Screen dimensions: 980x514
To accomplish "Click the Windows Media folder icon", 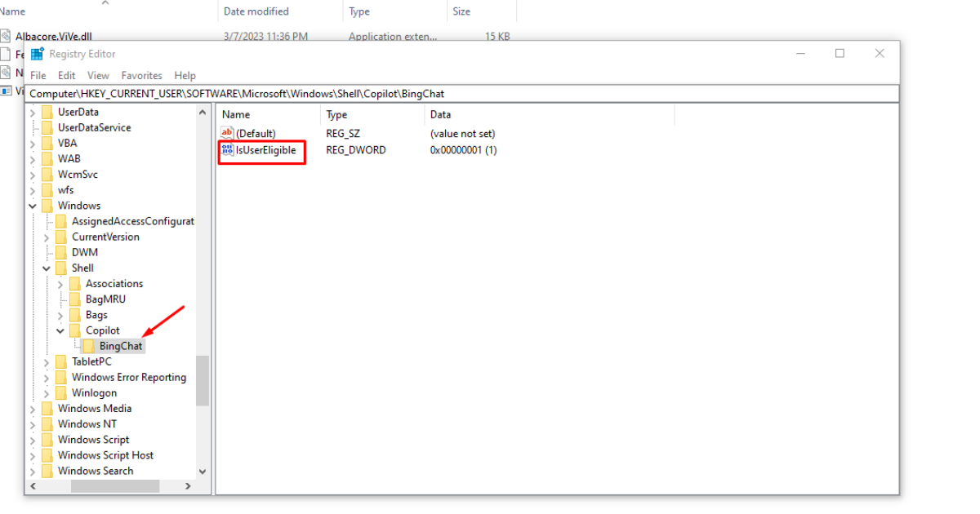I will 47,408.
